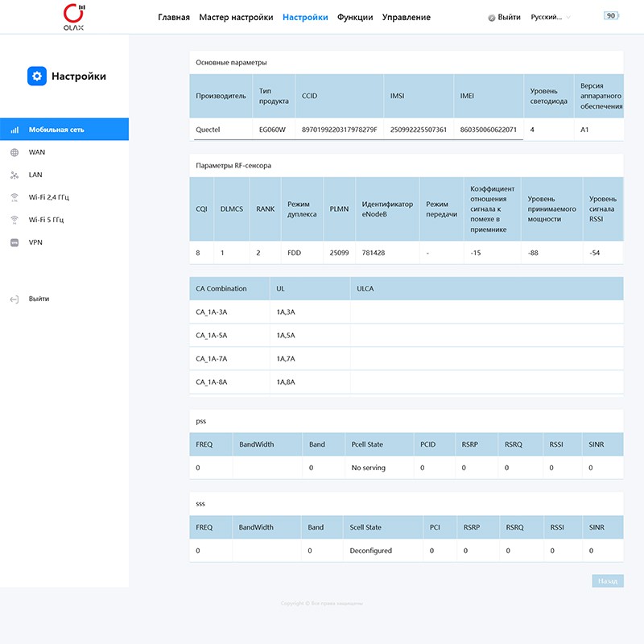
Task: Click the blue Settings gear icon
Action: click(37, 76)
